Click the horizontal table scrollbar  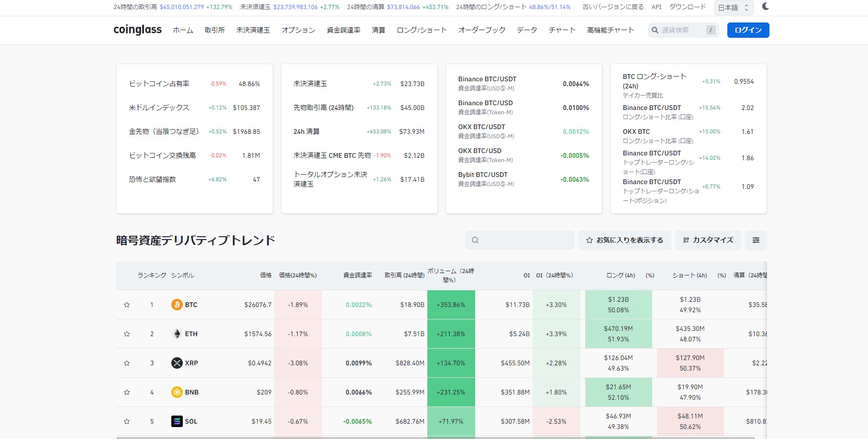pos(435,438)
